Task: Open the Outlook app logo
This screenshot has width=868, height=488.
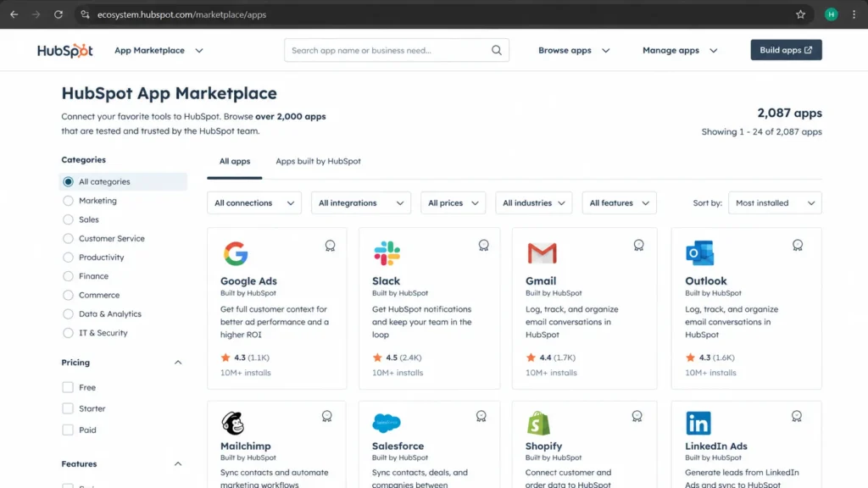Action: [x=699, y=253]
